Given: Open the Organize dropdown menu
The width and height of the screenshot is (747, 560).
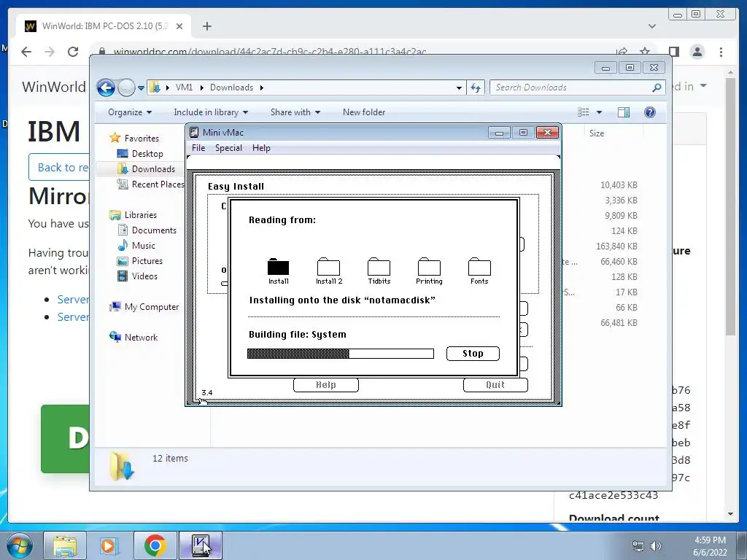Looking at the screenshot, I should [x=130, y=112].
